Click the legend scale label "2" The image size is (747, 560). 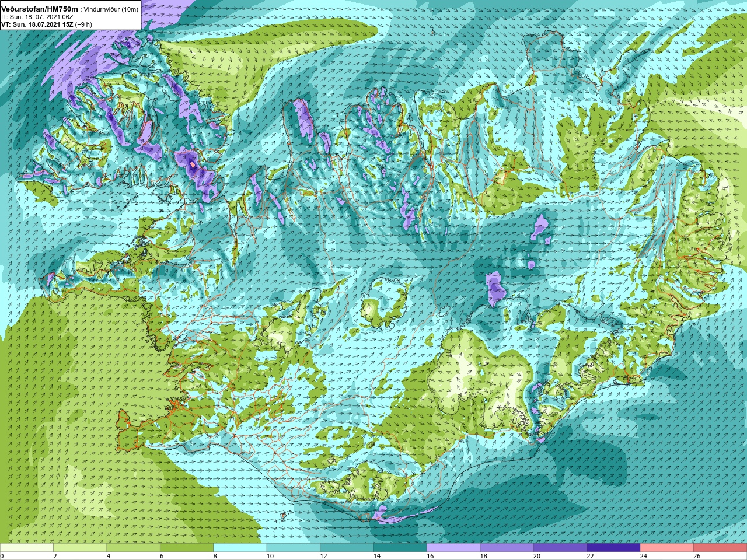click(55, 556)
